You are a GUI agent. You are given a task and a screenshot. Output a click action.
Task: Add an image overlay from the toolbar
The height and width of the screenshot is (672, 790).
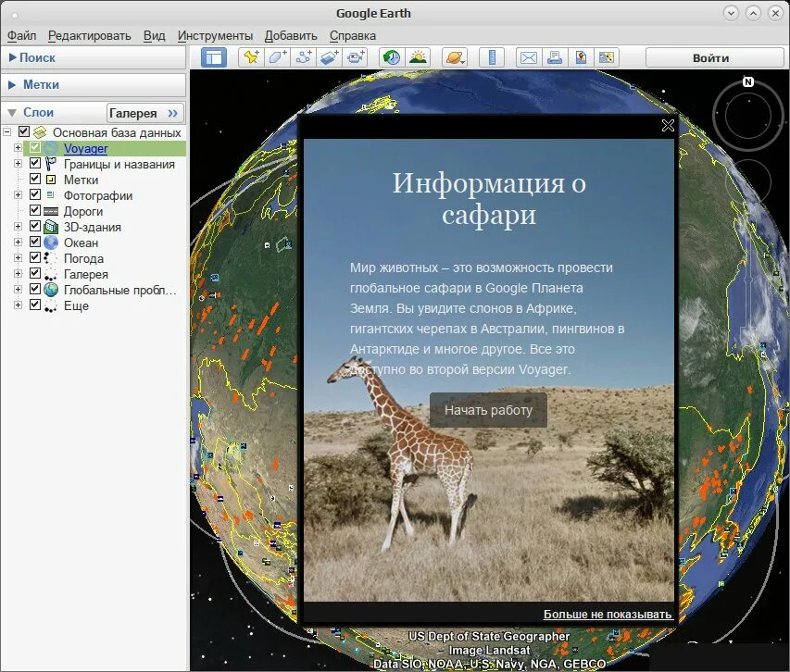[330, 57]
